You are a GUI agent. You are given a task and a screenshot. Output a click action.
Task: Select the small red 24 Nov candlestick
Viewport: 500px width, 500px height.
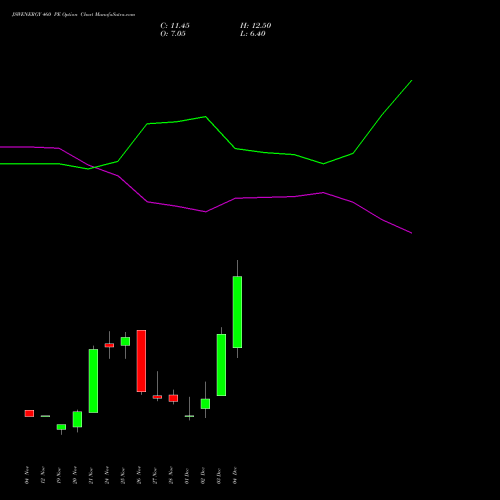click(x=109, y=345)
